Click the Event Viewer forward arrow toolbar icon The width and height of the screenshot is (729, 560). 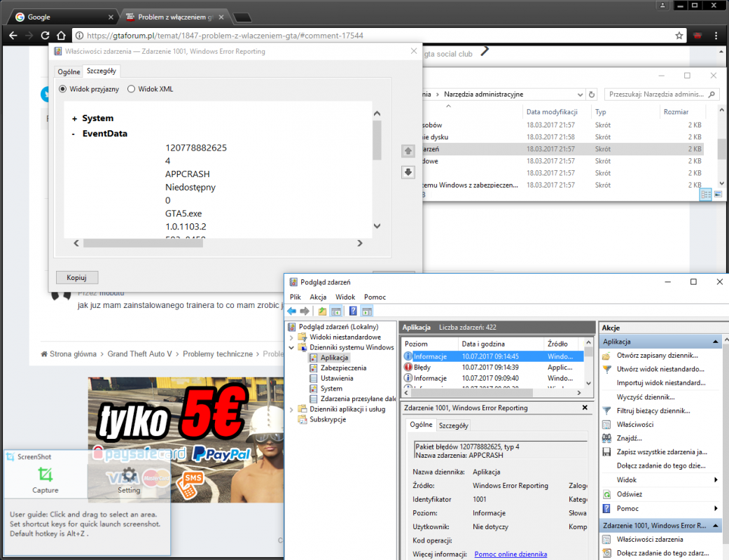point(305,311)
